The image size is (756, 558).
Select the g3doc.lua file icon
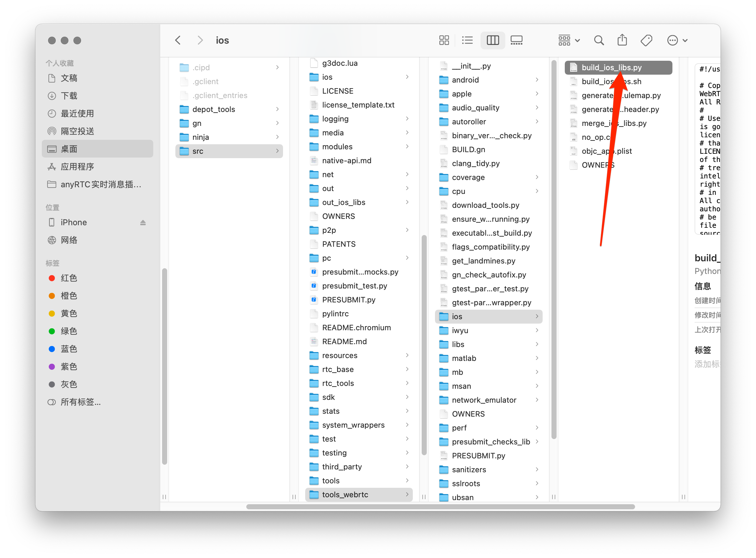tap(314, 63)
